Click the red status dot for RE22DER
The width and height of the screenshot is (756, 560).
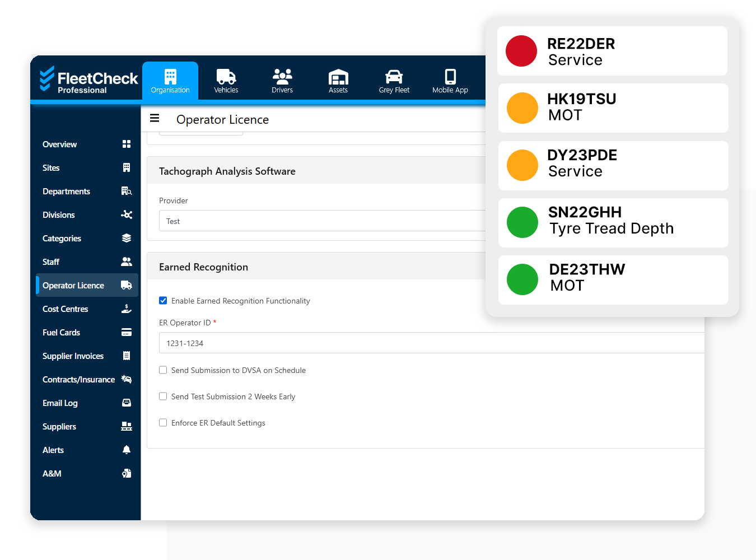521,51
